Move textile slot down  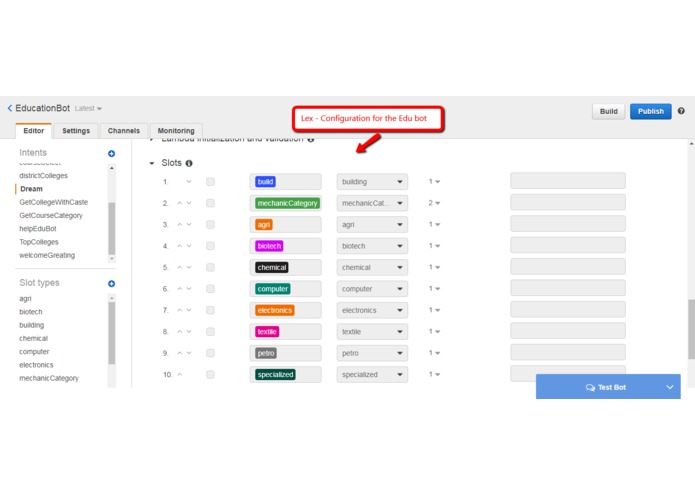click(x=189, y=331)
